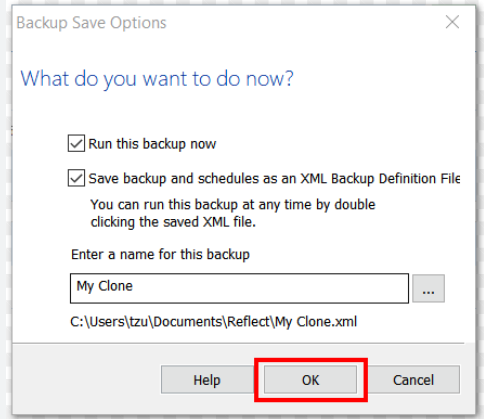Open Help for backup save options

(x=207, y=380)
